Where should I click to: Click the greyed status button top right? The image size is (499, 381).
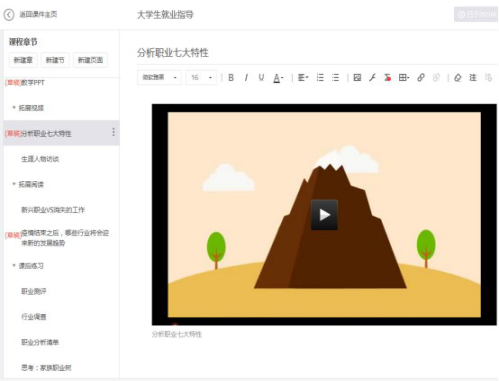pyautogui.click(x=476, y=15)
